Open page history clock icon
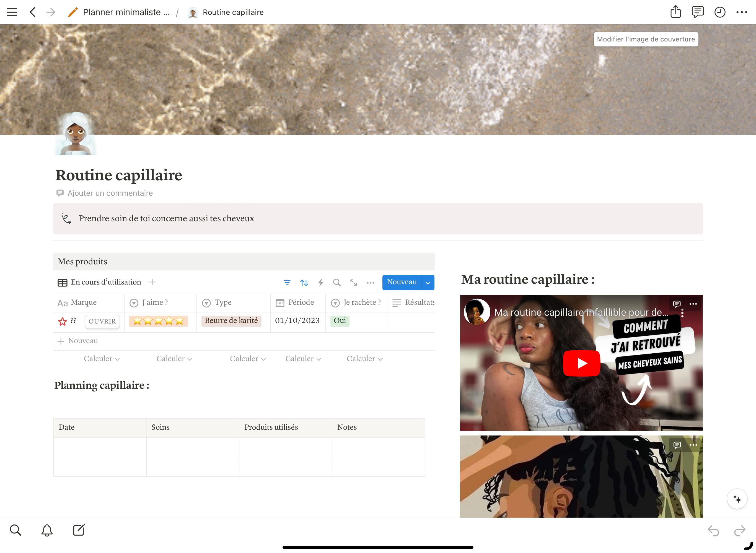 click(x=720, y=12)
